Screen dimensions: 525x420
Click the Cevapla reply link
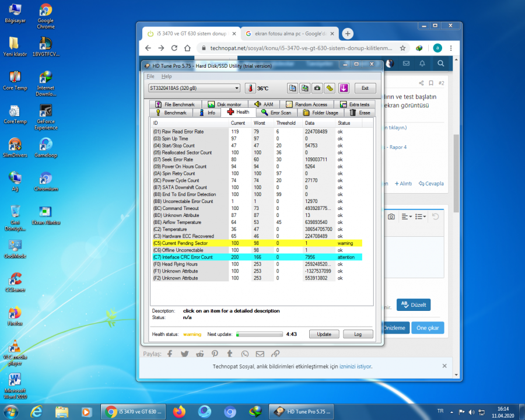[x=431, y=184]
